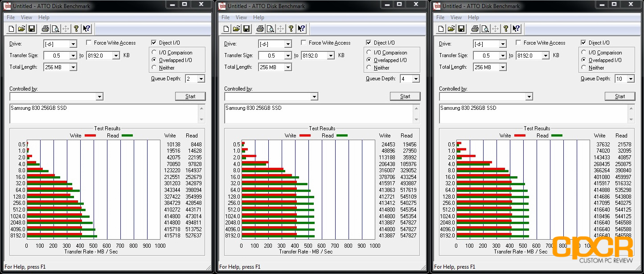This screenshot has width=644, height=274.
Task: Click Print Preview icon in Queue Depth 4 window
Action: (270, 29)
